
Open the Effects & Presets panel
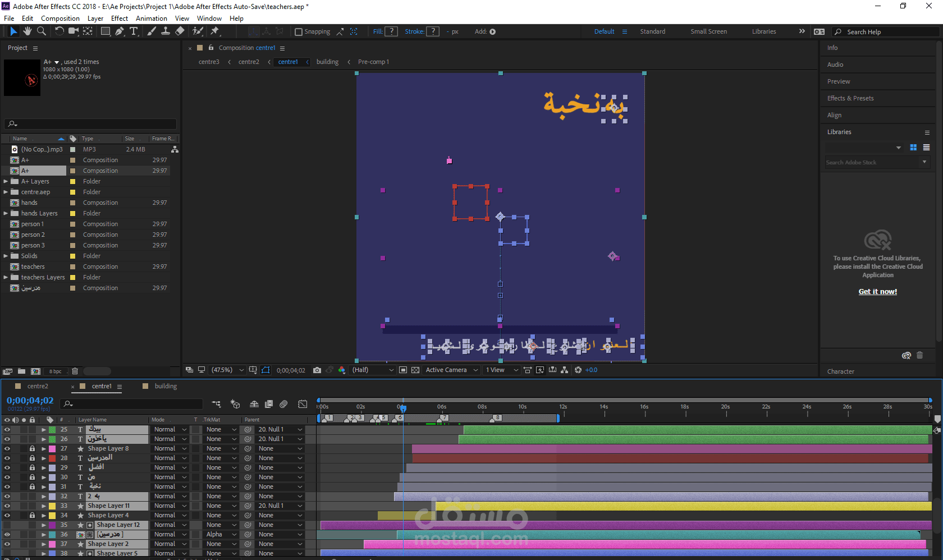(850, 99)
